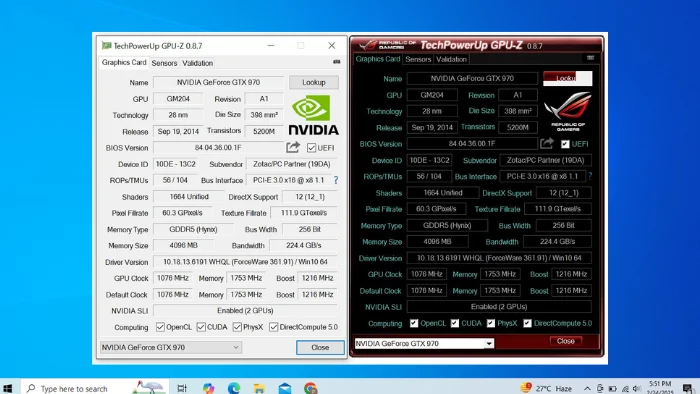Open the GPU selection dropdown in ROG window
This screenshot has width=700, height=394.
point(425,343)
